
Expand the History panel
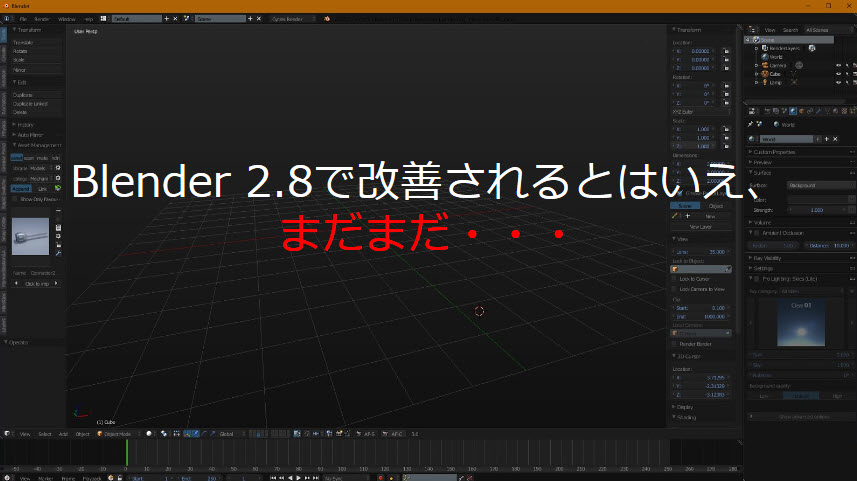click(24, 125)
